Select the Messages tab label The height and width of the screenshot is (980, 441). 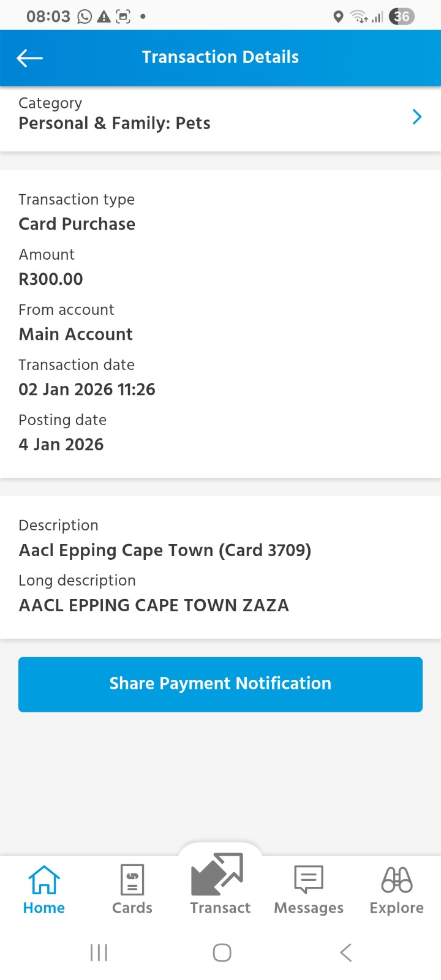point(309,908)
